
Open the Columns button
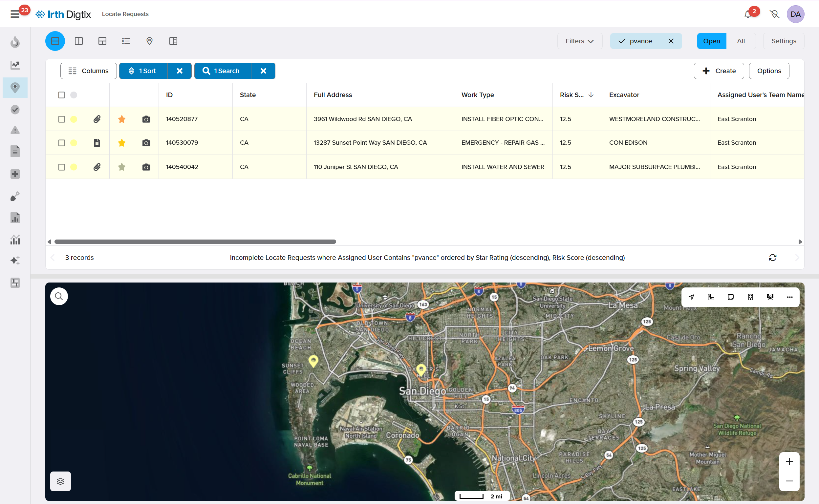pos(88,71)
